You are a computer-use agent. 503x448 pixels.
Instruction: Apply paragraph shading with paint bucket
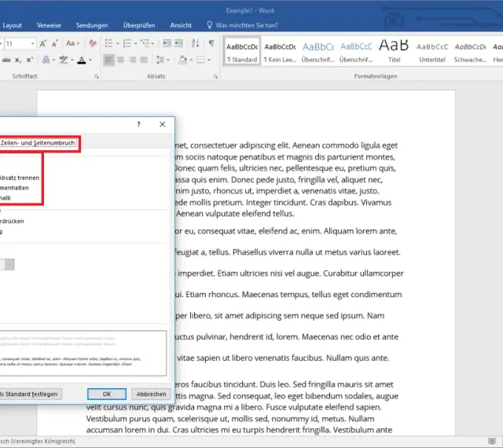(x=183, y=60)
